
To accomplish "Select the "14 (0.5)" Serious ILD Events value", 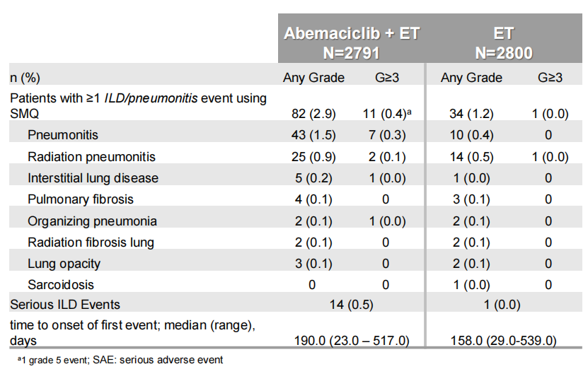I will pos(350,305).
